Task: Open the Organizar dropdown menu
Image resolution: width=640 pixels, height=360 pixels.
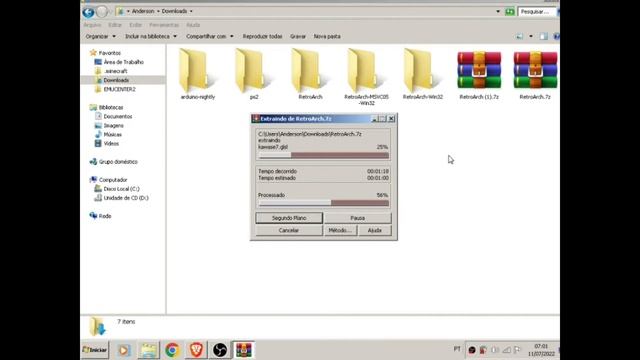Action: pyautogui.click(x=100, y=36)
